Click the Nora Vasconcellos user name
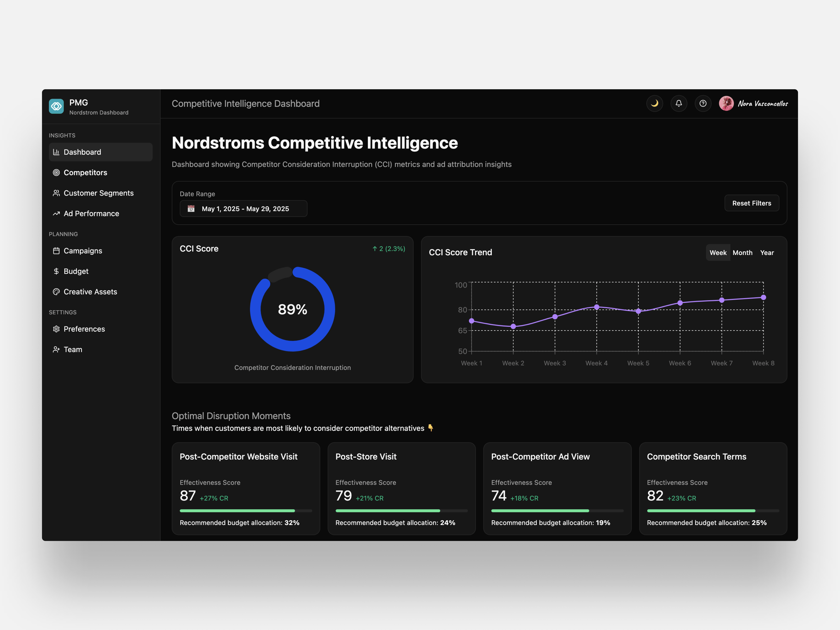This screenshot has height=630, width=840. tap(763, 103)
